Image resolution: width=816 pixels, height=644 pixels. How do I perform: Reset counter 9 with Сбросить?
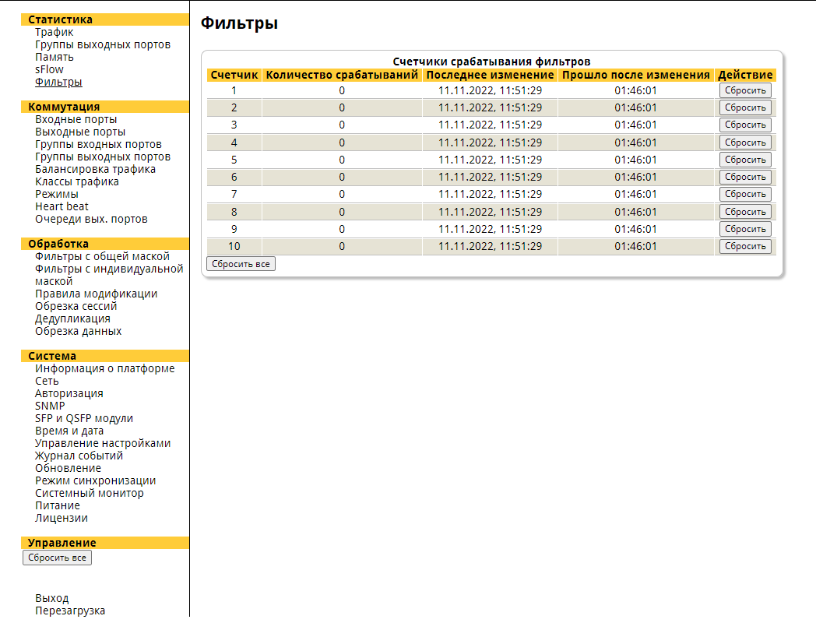[x=745, y=229]
